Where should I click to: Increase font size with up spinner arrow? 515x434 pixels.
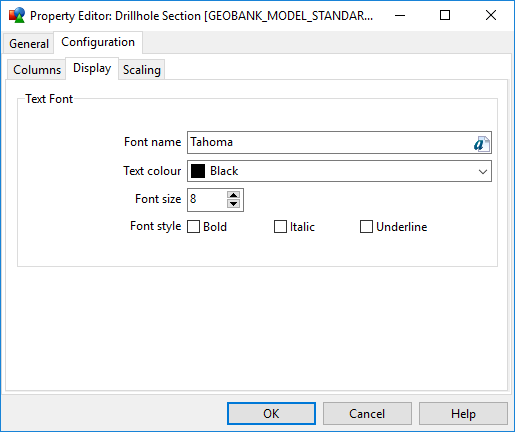(x=233, y=195)
